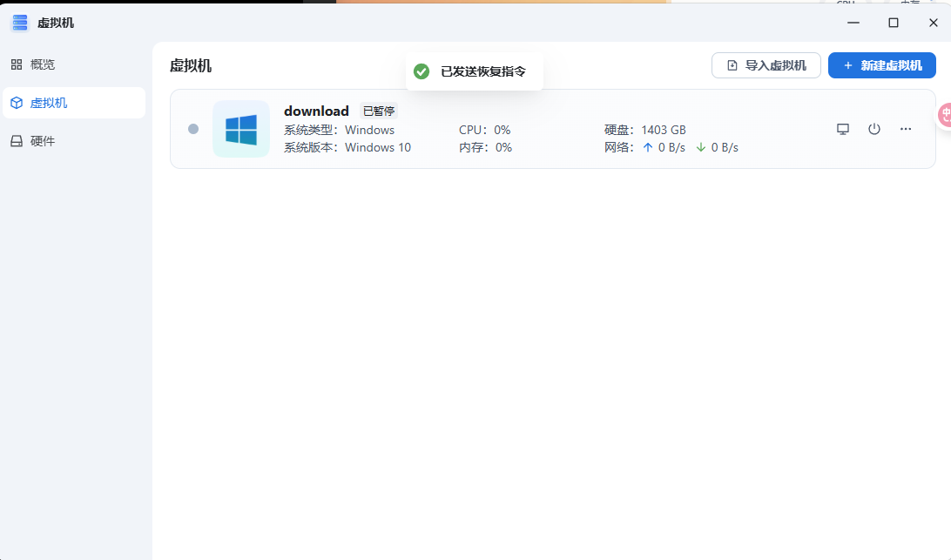Go to the 硬件 hardware section
Viewport: 951px width, 560px height.
pyautogui.click(x=42, y=141)
